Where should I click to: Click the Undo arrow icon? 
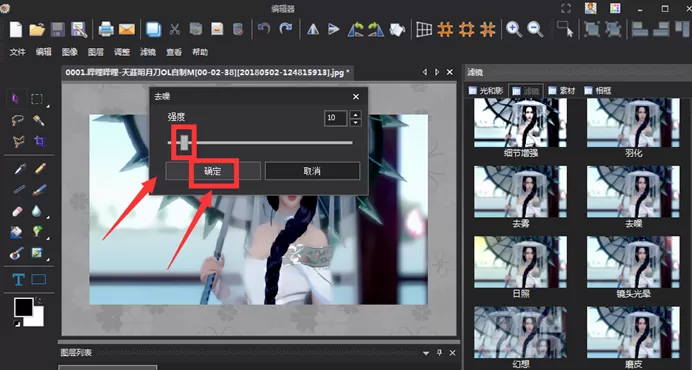264,29
